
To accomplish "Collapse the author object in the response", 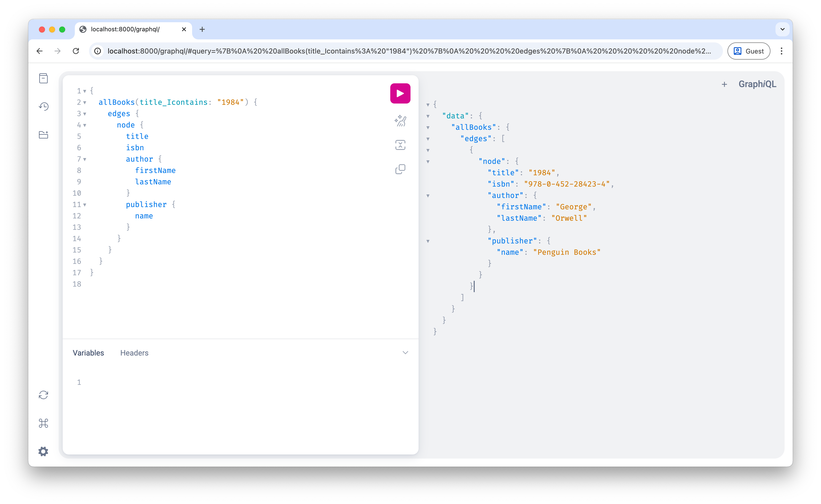I will [x=428, y=196].
